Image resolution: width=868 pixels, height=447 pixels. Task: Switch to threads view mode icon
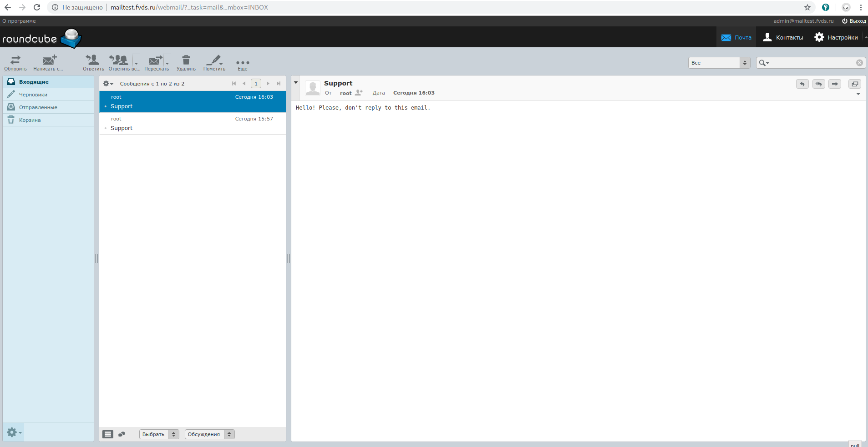pyautogui.click(x=122, y=434)
